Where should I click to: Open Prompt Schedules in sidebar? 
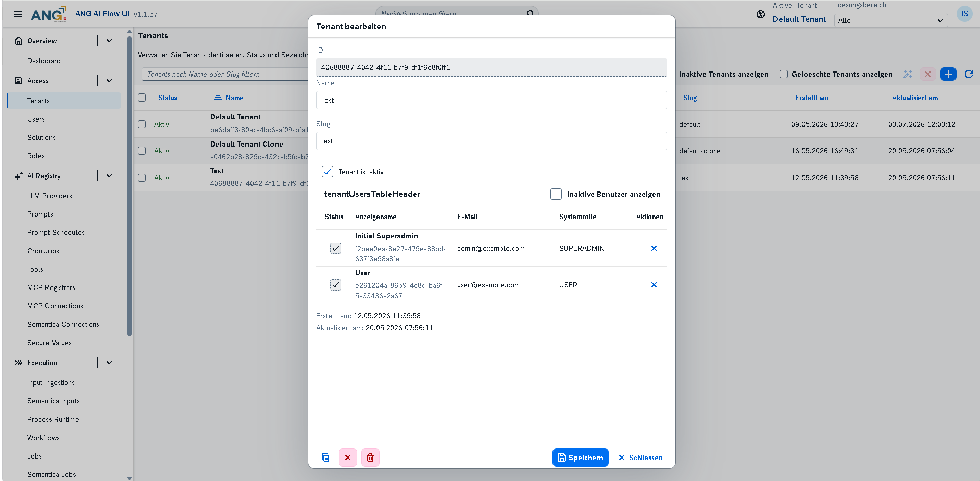(x=56, y=232)
